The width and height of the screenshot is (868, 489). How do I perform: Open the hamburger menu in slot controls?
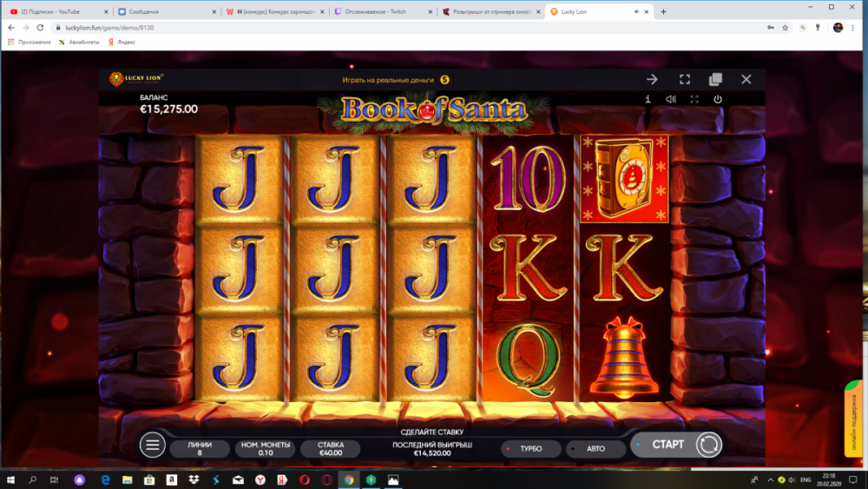click(152, 445)
